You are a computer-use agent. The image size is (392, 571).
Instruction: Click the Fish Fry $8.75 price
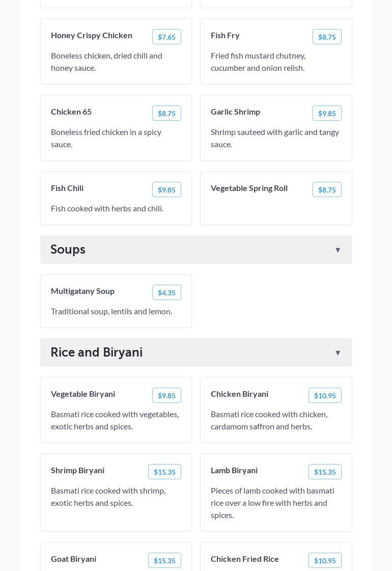(327, 37)
